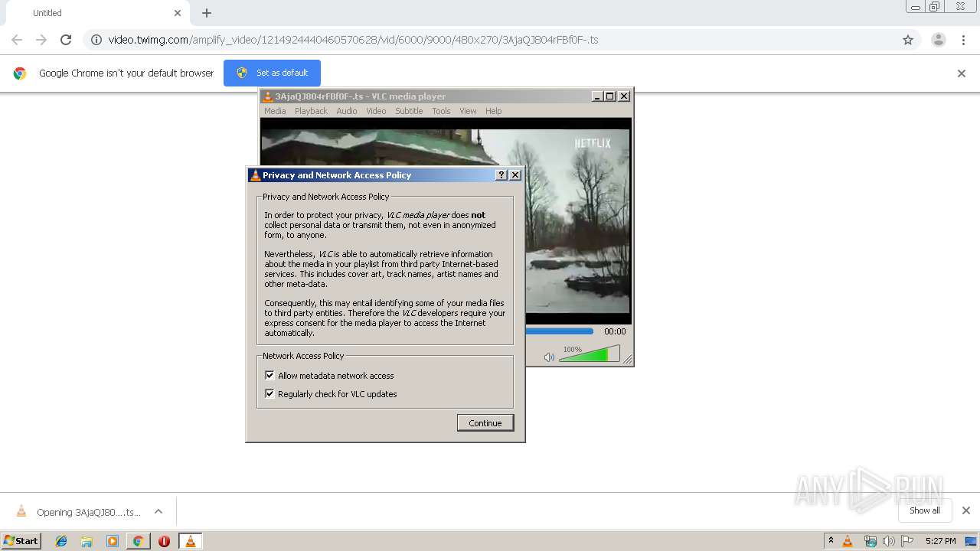This screenshot has width=980, height=551.
Task: Bookmark this page with the star icon
Action: click(908, 40)
